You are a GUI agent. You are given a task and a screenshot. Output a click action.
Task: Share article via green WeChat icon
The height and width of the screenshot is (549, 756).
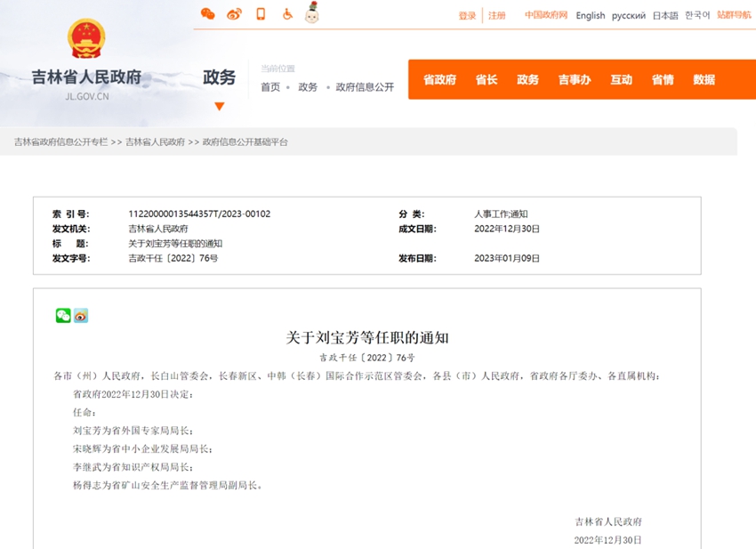point(63,316)
